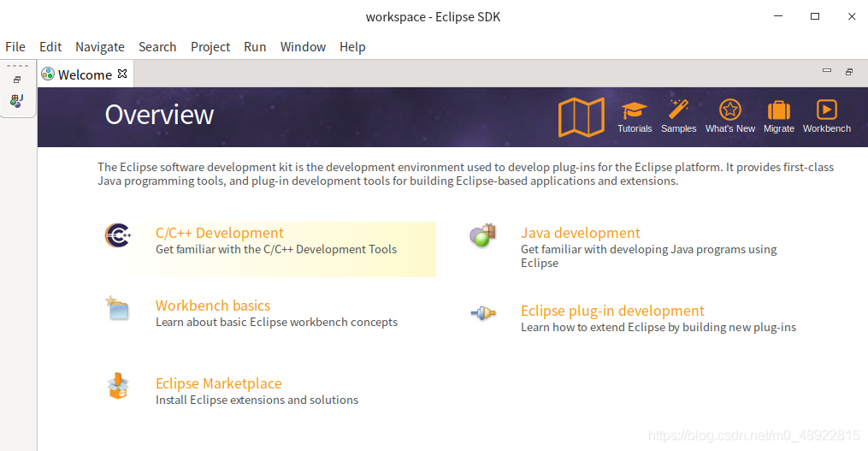The width and height of the screenshot is (868, 451).
Task: Restore the left trim stack icon
Action: (17, 80)
